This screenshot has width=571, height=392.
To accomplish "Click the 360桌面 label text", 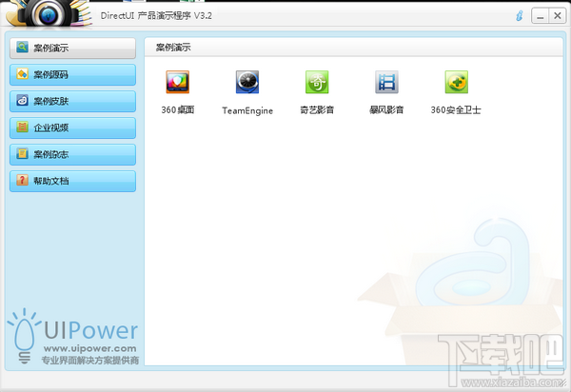I will point(178,110).
